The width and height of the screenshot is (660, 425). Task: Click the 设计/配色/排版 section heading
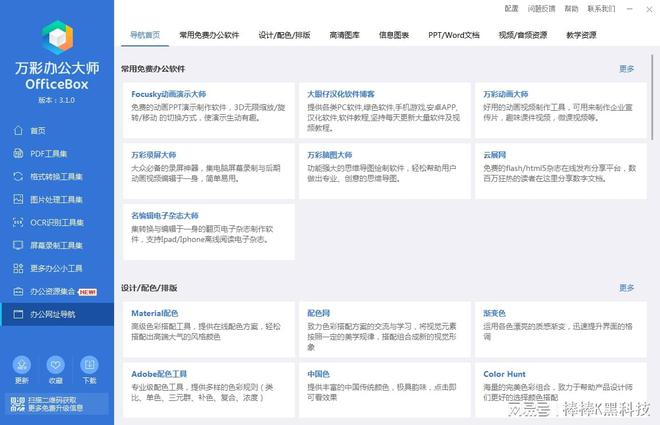(149, 288)
